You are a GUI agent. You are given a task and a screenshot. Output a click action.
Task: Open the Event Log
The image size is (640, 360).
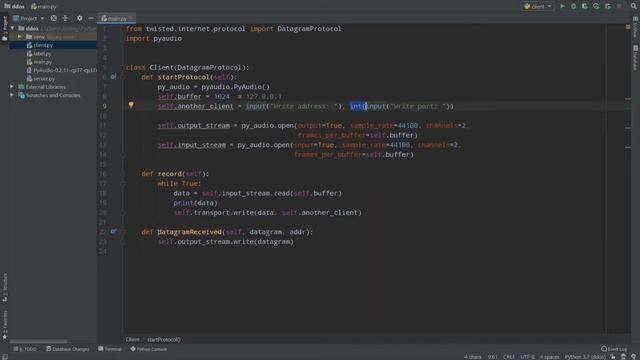point(614,349)
